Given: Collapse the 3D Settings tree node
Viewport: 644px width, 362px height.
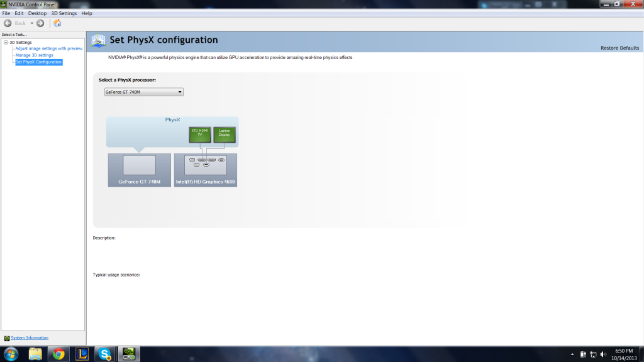Looking at the screenshot, I should (x=6, y=42).
